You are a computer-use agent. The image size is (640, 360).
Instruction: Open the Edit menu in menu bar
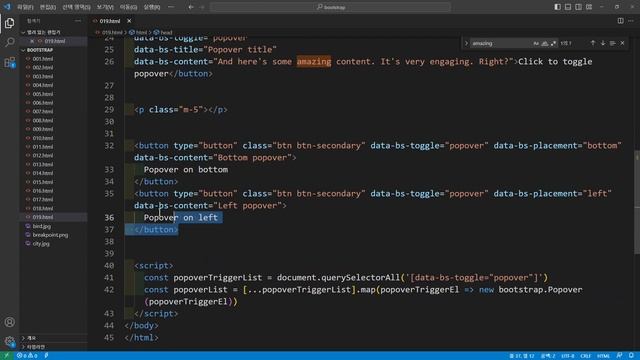pos(48,7)
